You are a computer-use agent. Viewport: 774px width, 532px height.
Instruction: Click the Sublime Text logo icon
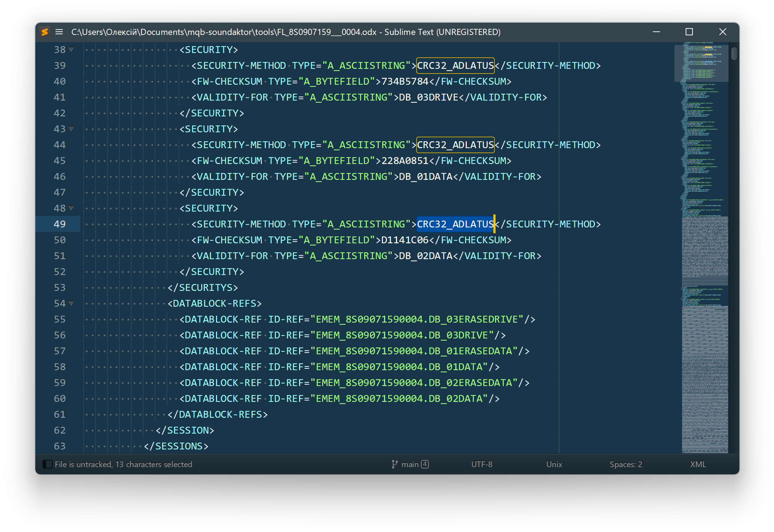pos(45,32)
